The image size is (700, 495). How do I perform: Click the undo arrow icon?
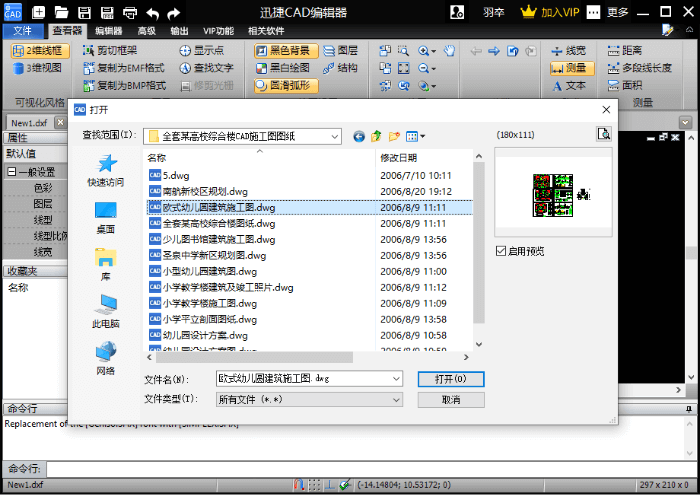click(152, 12)
